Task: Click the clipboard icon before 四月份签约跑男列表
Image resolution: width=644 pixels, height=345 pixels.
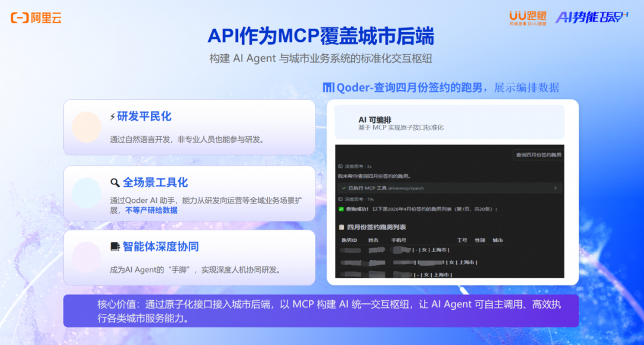Action: tap(341, 227)
